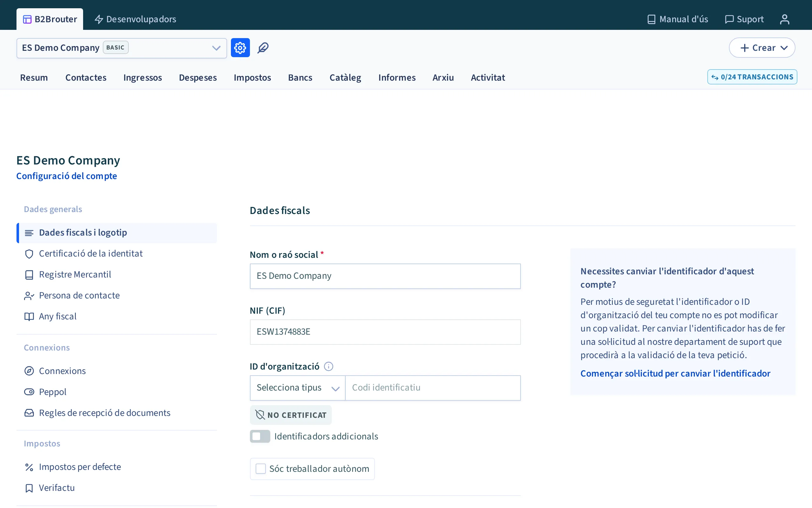812x508 pixels.
Task: Open the Bancs menu
Action: [x=300, y=77]
